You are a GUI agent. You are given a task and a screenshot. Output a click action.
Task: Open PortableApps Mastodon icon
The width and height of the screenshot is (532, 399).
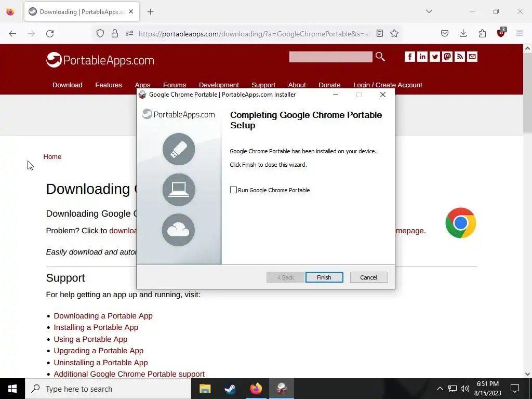pos(447,57)
